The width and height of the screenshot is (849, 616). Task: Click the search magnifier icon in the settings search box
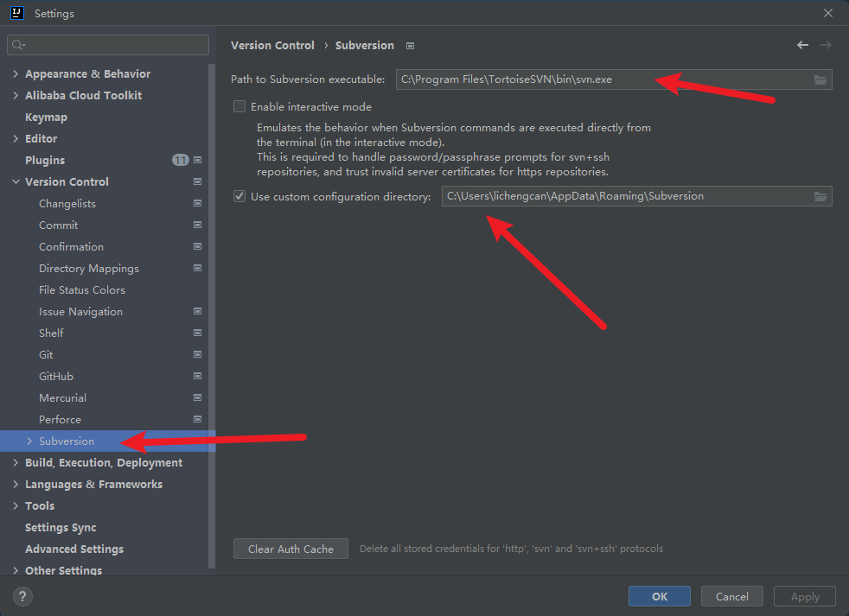[18, 45]
